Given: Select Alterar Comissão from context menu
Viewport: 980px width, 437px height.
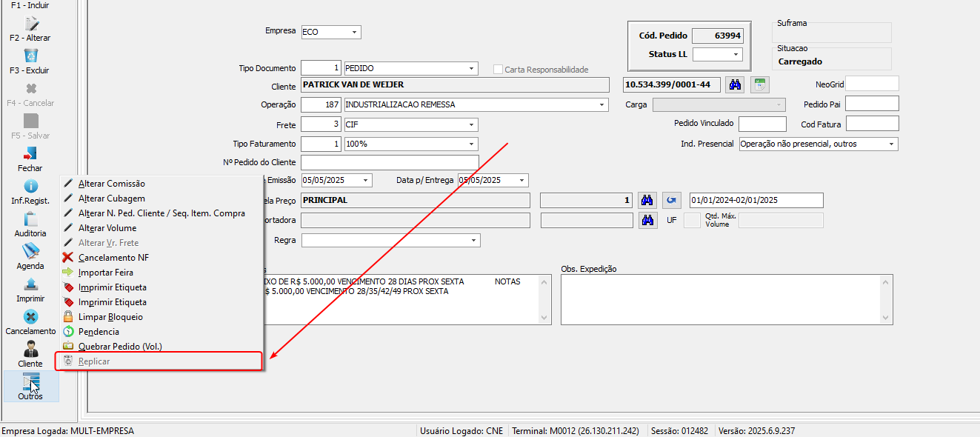Looking at the screenshot, I should (111, 184).
